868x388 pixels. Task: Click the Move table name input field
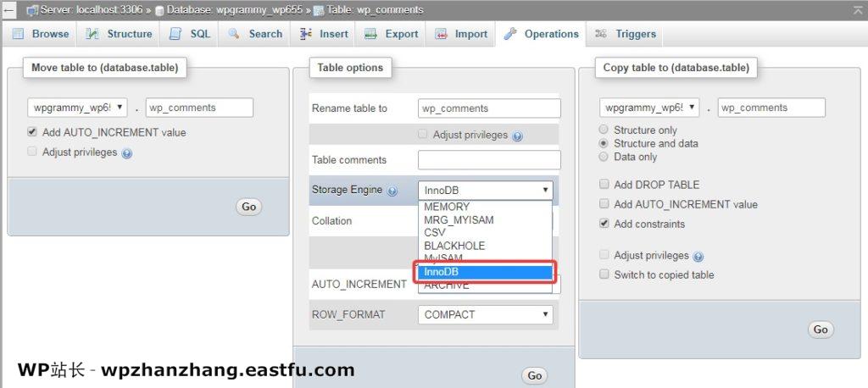pos(200,108)
